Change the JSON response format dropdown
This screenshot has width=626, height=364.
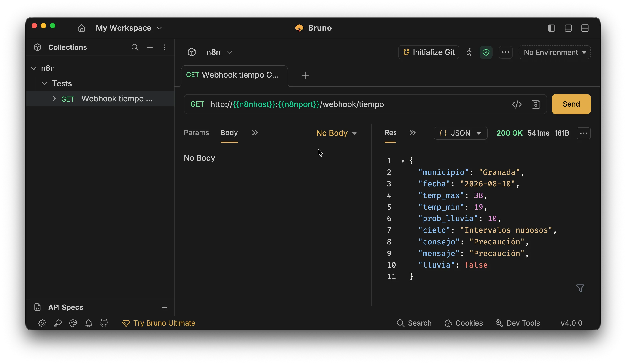pos(460,133)
